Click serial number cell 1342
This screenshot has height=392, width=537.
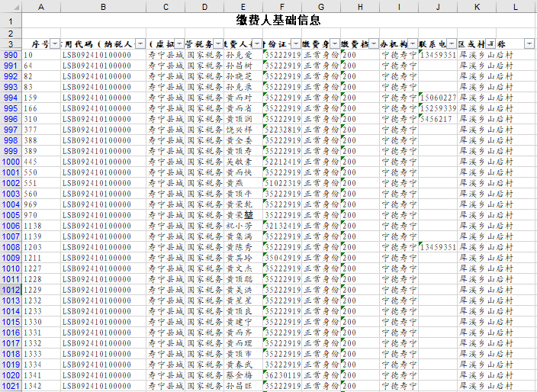(41, 386)
